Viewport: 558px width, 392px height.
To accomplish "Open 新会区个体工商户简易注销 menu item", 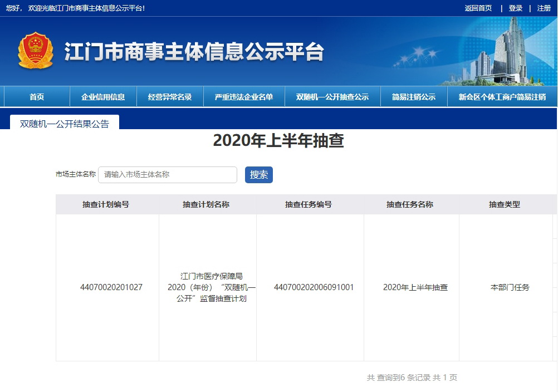I will 502,96.
